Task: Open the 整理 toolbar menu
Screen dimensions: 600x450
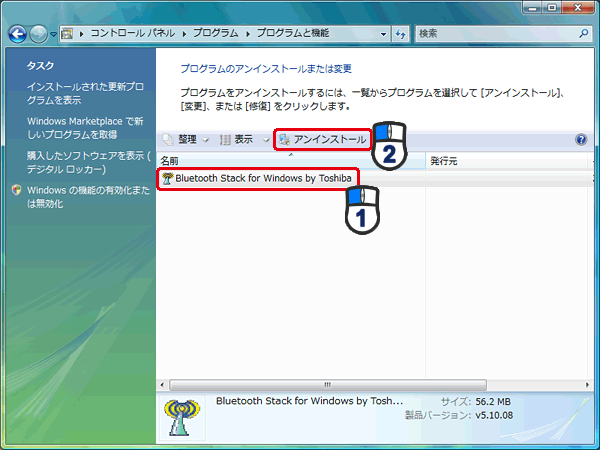Action: click(187, 140)
